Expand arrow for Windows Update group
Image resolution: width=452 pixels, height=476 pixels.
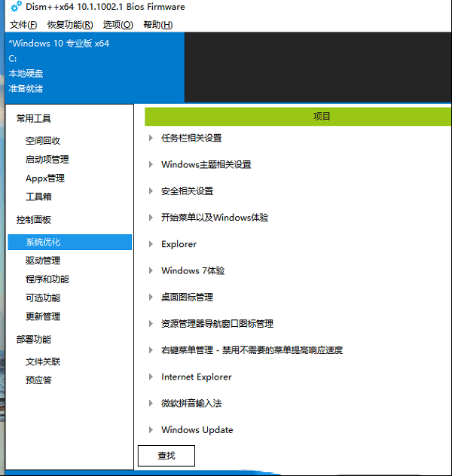pos(151,430)
